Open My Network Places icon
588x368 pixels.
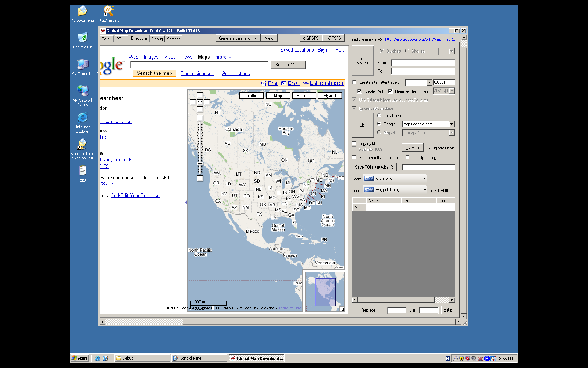tap(83, 91)
